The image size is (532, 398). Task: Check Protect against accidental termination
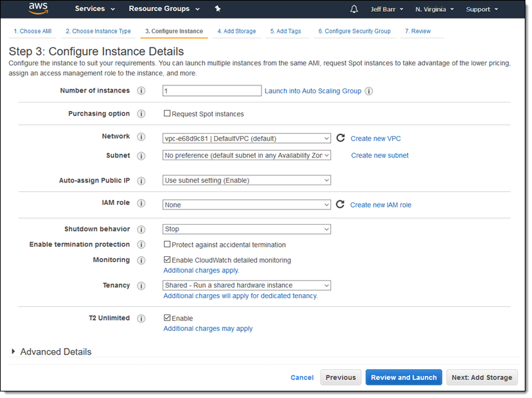[x=167, y=244]
